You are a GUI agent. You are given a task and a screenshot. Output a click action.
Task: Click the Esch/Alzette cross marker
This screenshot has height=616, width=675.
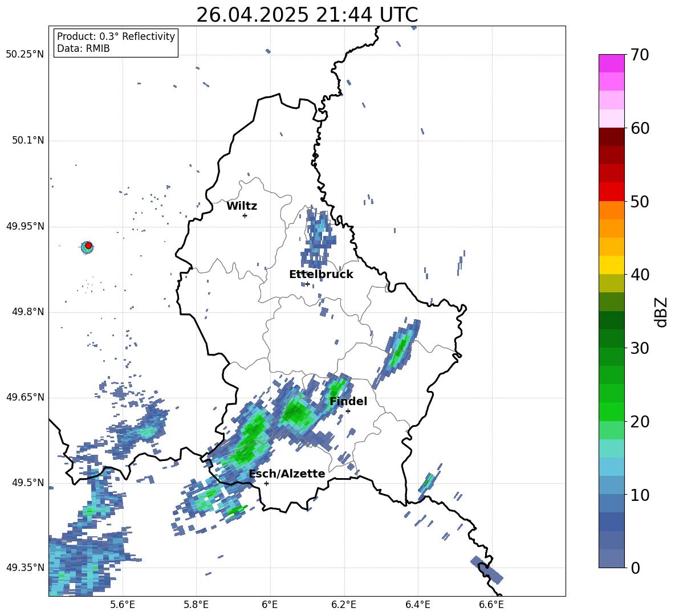click(266, 483)
